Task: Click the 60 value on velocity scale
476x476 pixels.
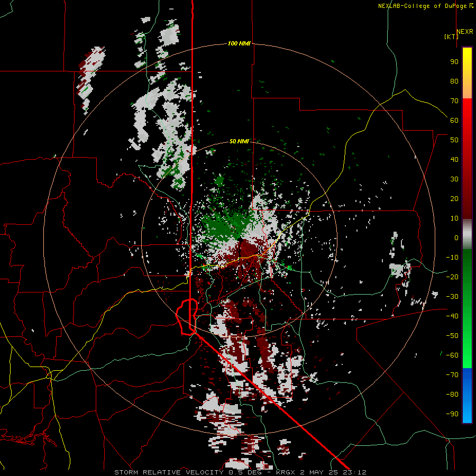Action: pos(454,120)
